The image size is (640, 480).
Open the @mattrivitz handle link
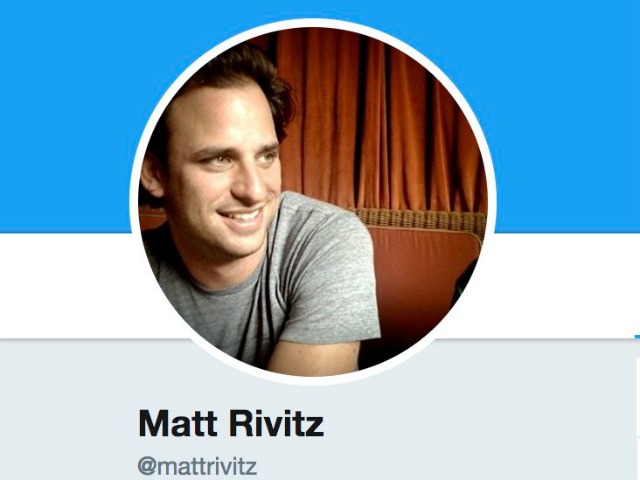197,466
